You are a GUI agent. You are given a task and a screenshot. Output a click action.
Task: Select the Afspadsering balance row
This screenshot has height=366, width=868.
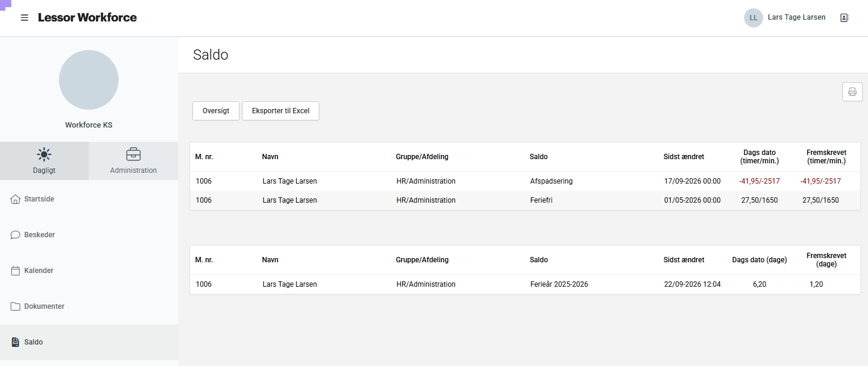coord(525,181)
